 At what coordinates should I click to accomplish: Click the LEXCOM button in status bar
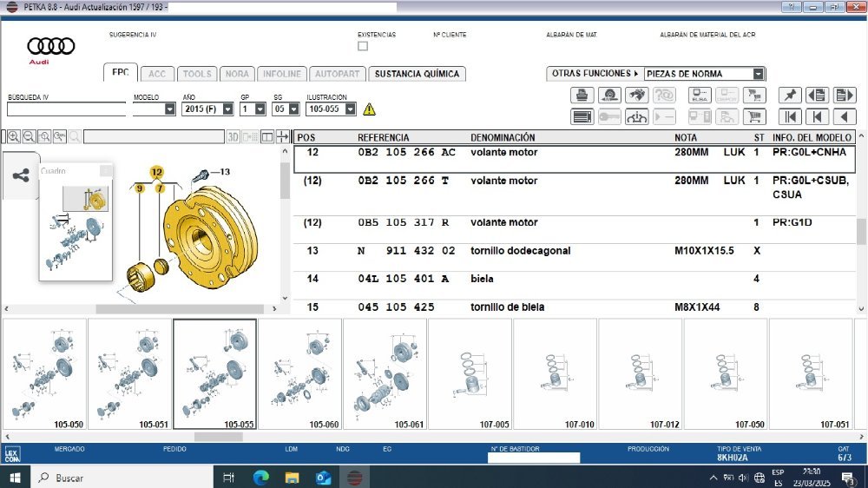coord(12,455)
